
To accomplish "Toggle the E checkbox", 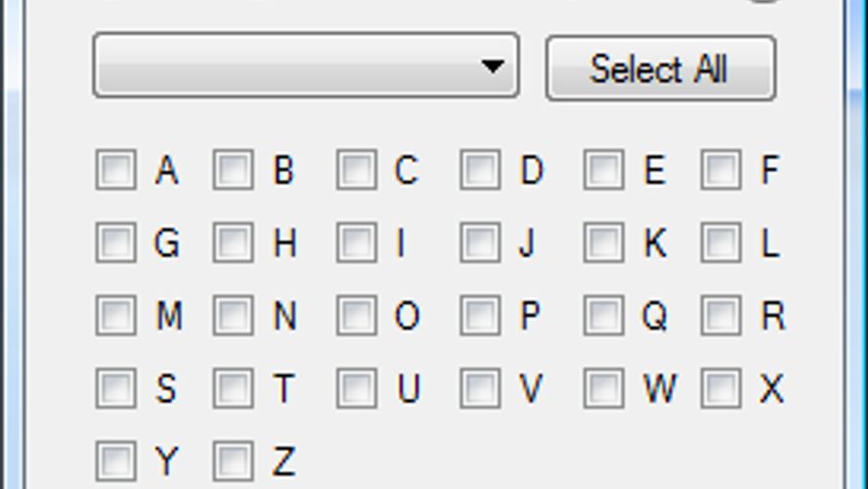I will pos(603,170).
